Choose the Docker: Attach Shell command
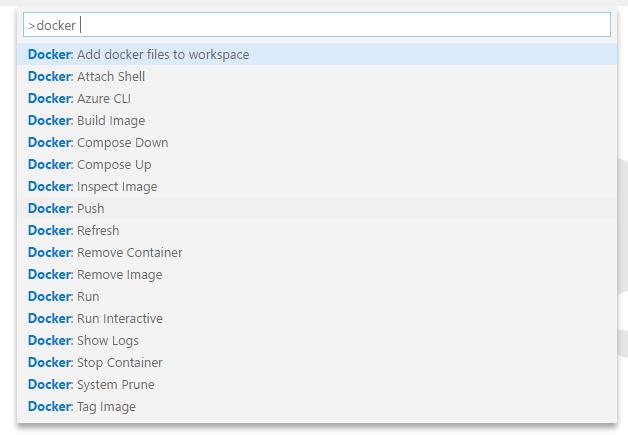The height and width of the screenshot is (435, 628). tap(317, 76)
